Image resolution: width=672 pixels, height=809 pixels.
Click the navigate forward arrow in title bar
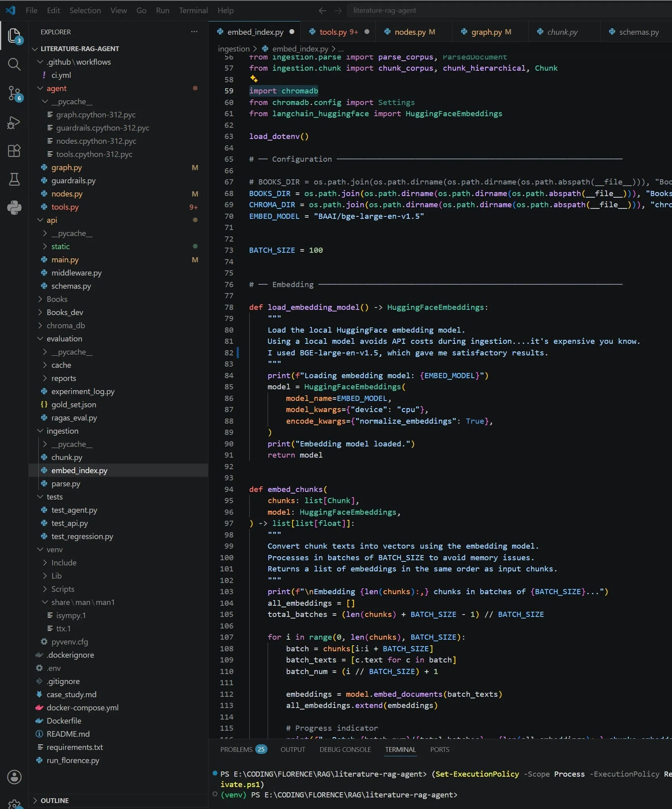coord(338,11)
